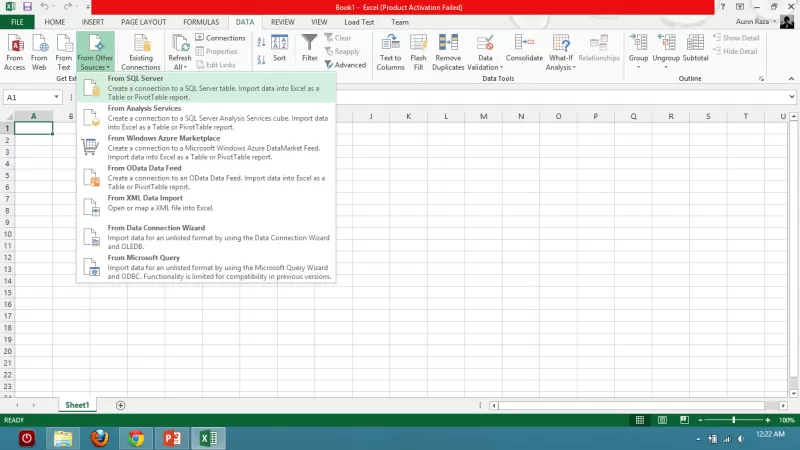Viewport: 800px width, 450px height.
Task: Open Excel Help question mark
Action: [722, 7]
